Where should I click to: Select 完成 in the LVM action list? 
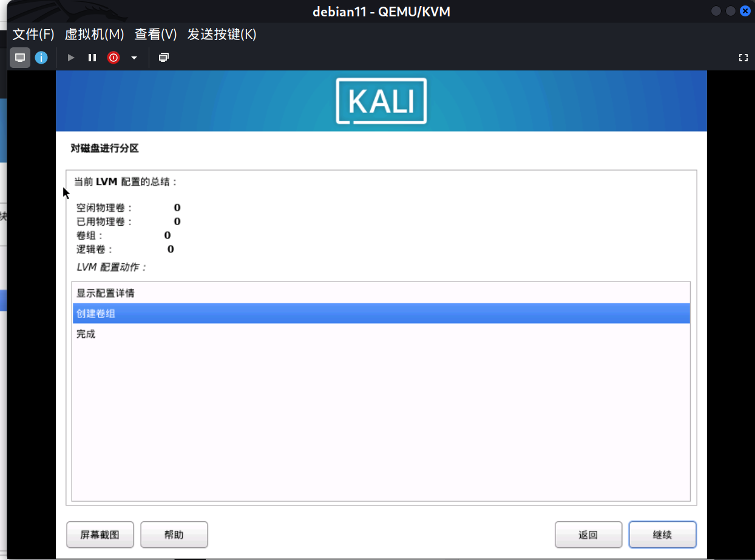[x=381, y=334]
